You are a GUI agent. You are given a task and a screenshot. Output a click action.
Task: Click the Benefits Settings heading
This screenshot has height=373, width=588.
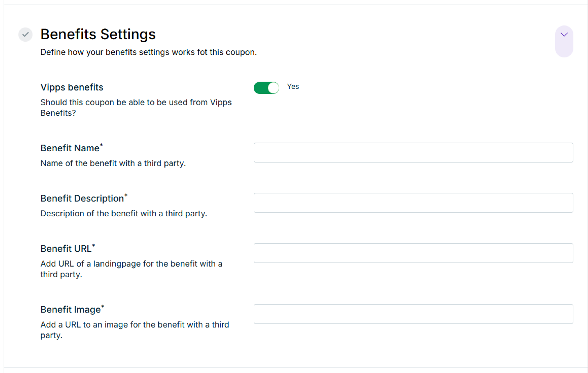tap(98, 34)
